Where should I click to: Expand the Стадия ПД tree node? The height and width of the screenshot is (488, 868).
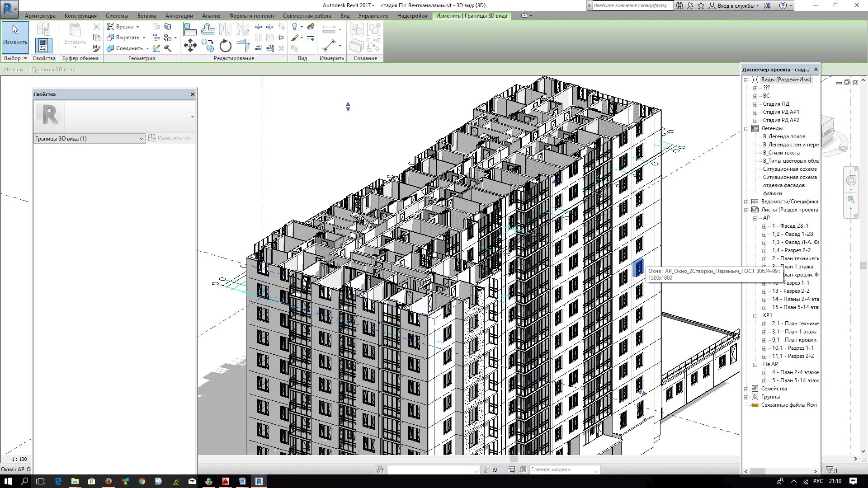[x=755, y=104]
